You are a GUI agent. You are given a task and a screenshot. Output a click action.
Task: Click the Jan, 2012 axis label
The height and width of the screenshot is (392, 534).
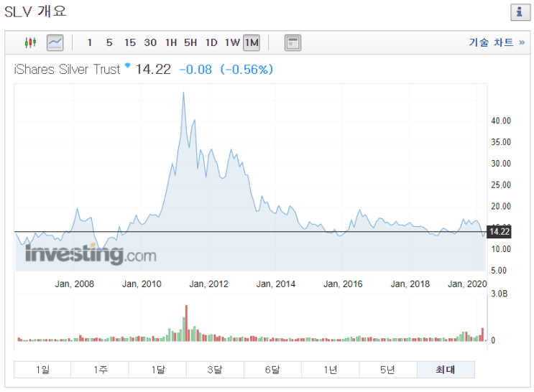208,284
